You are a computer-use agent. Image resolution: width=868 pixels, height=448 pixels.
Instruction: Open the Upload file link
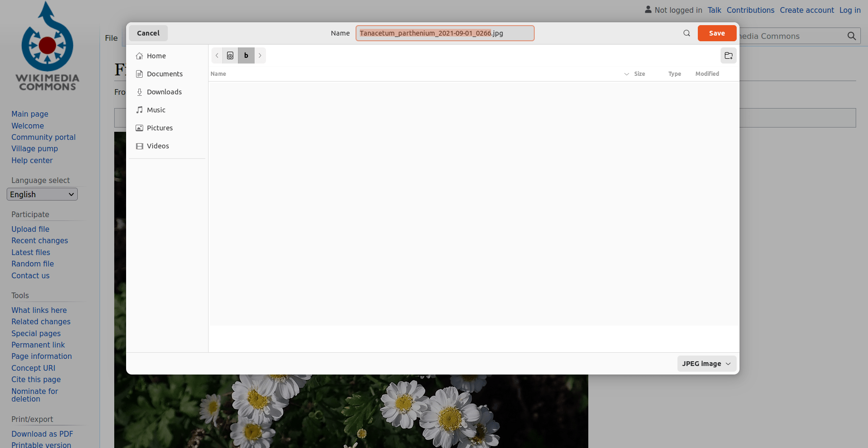tap(30, 229)
